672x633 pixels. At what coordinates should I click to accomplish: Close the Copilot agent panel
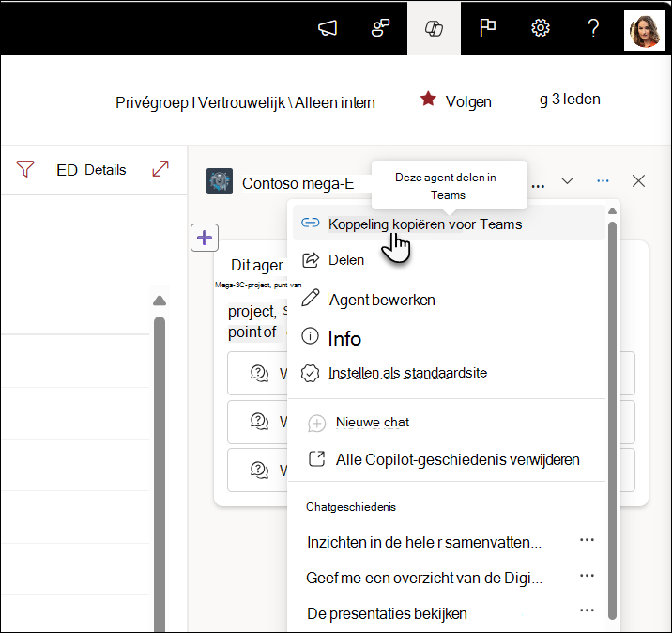tap(638, 181)
